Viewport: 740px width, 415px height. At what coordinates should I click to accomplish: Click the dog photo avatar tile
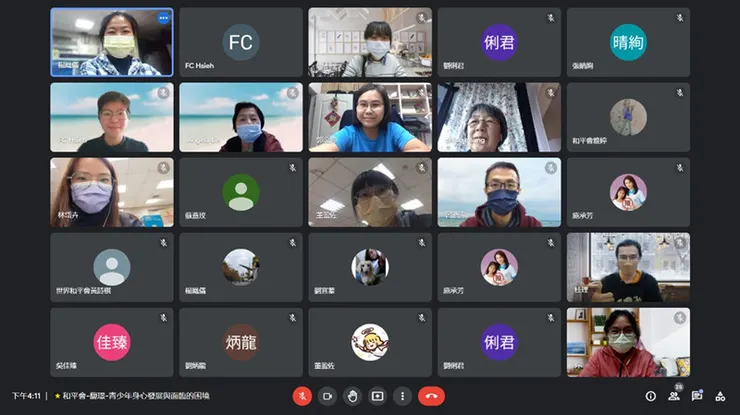click(370, 267)
